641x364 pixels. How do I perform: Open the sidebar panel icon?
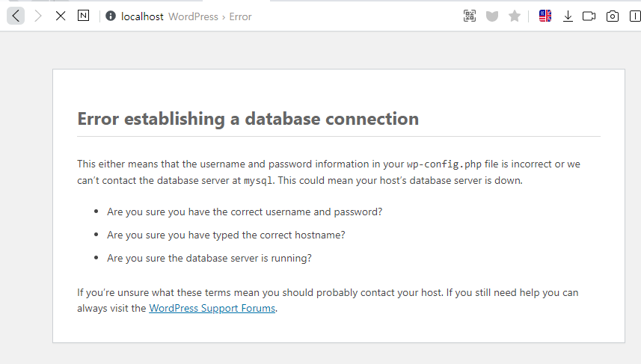click(635, 16)
